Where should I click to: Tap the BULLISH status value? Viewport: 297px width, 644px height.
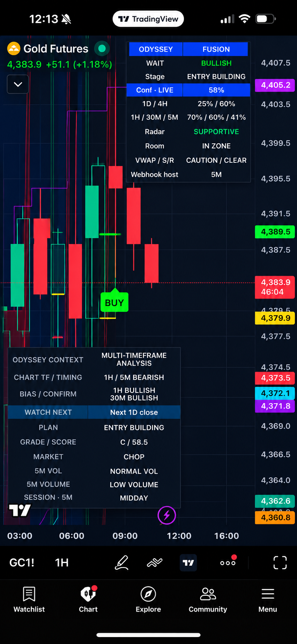pos(216,63)
